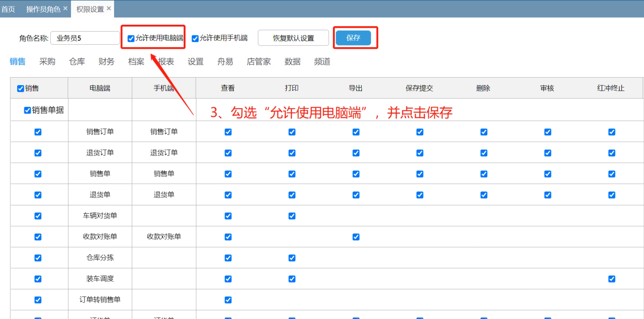Switch to the 采购 category tab
The width and height of the screenshot is (644, 319).
coord(47,62)
